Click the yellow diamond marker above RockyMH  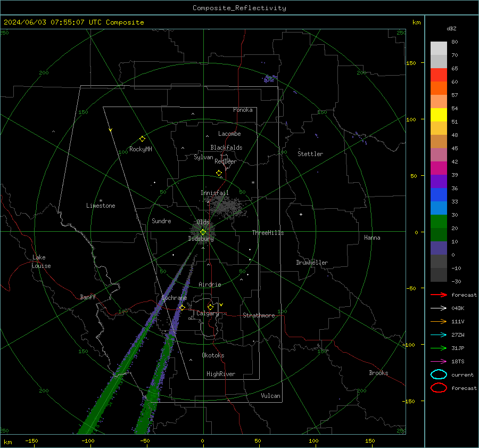tap(142, 139)
